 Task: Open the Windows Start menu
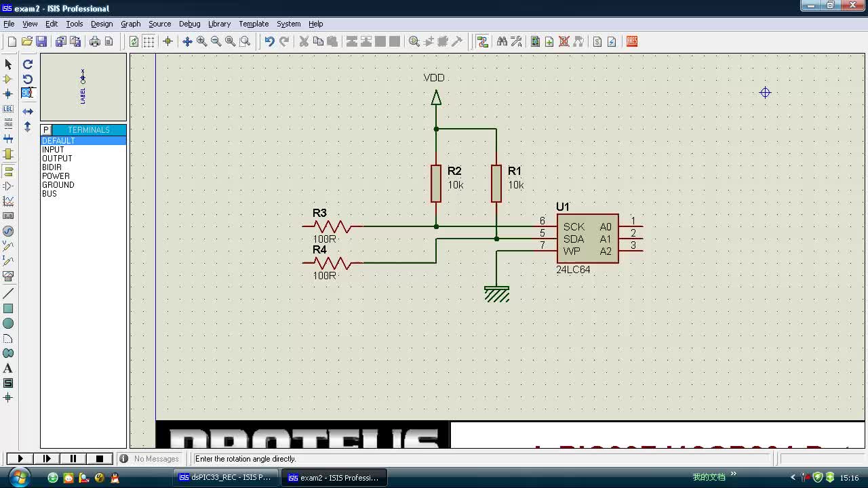(x=18, y=477)
